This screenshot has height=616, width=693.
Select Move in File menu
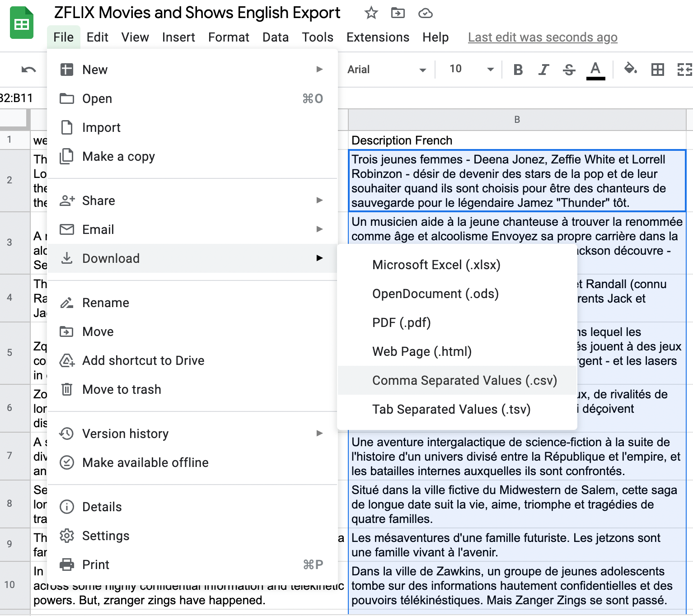pyautogui.click(x=192, y=331)
